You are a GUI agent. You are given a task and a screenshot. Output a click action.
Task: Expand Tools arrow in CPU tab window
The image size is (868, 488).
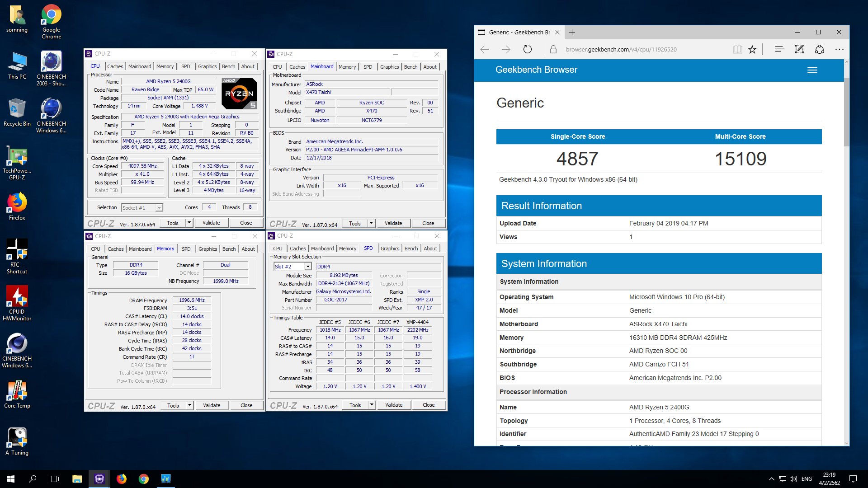click(x=189, y=223)
